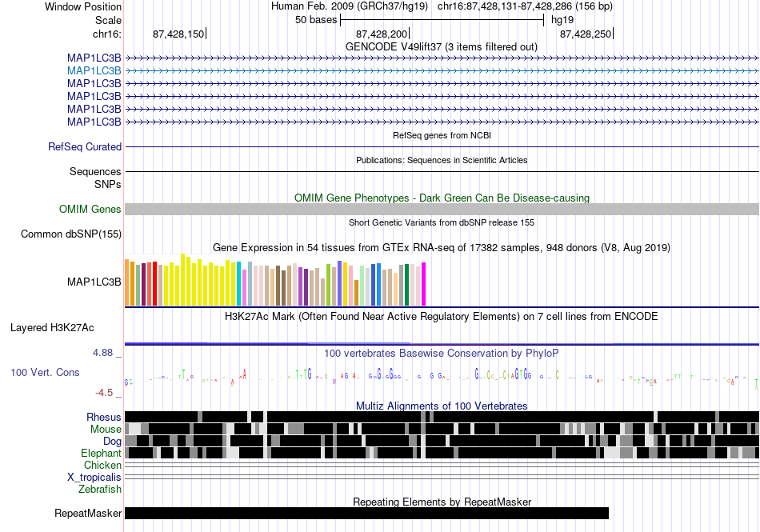760x532 pixels.
Task: Open 'Short Genetic Variants from dbSNP release 155'
Action: pos(442,223)
